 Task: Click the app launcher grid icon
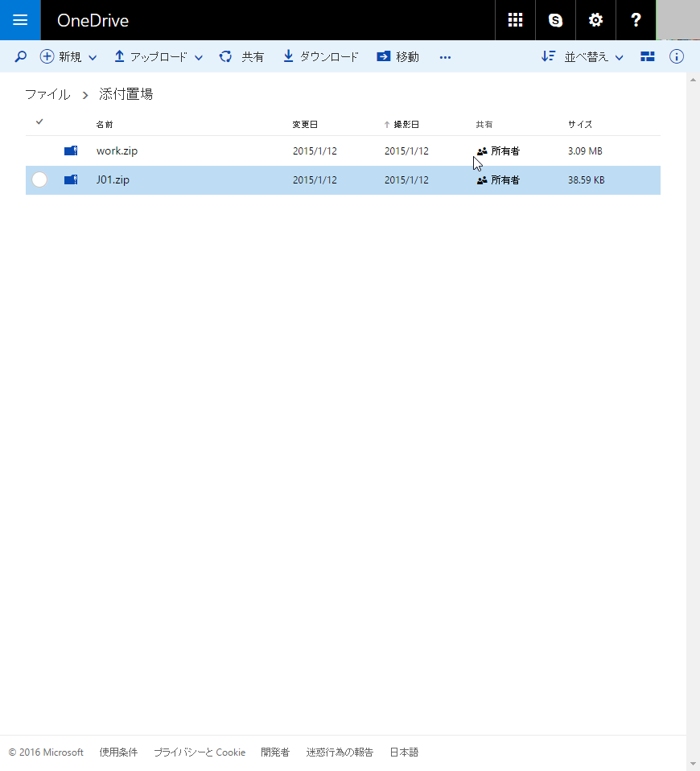tap(515, 20)
